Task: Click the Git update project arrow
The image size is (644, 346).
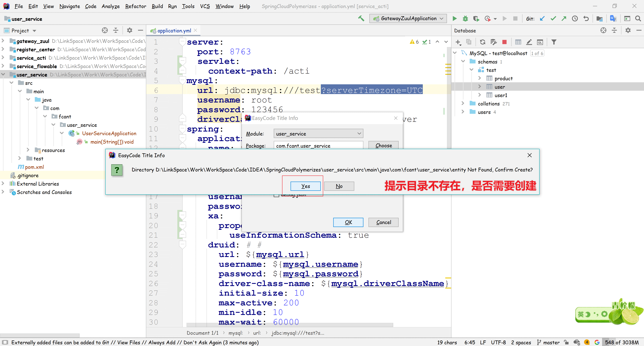Action: (x=542, y=18)
